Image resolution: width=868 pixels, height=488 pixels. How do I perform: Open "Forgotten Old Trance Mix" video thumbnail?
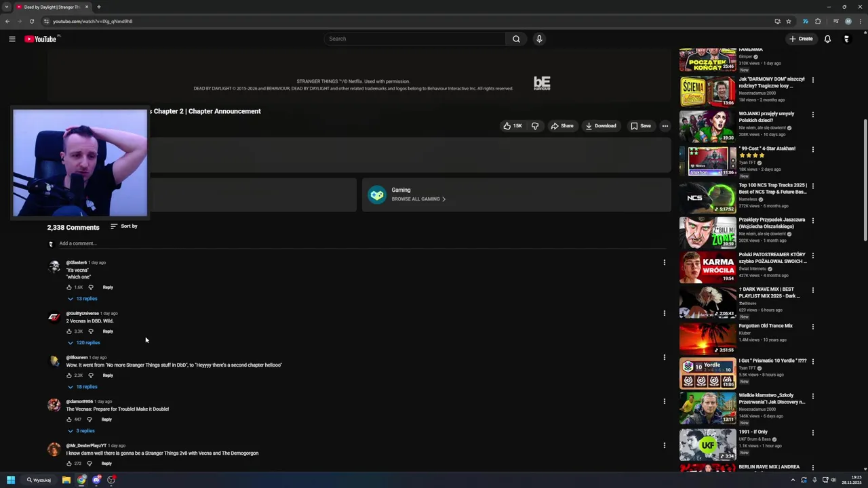[x=707, y=338]
